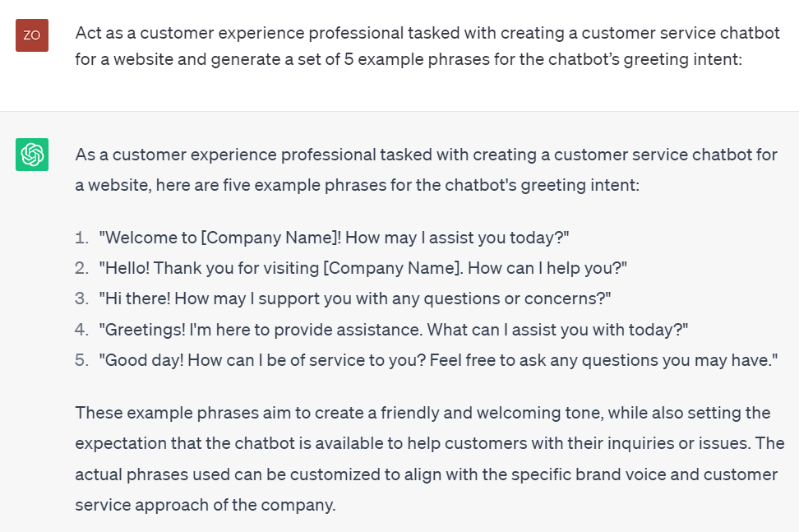799x532 pixels.
Task: Click list number 4 marker
Action: pyautogui.click(x=81, y=329)
